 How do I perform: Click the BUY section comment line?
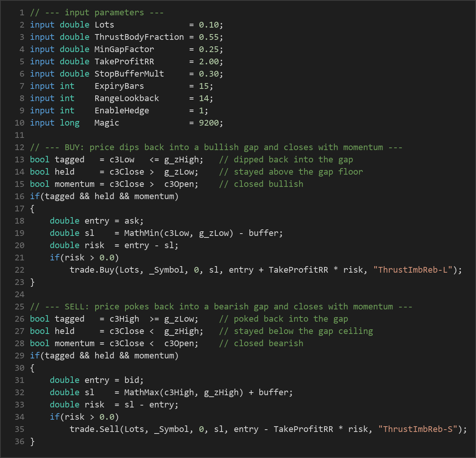(216, 147)
